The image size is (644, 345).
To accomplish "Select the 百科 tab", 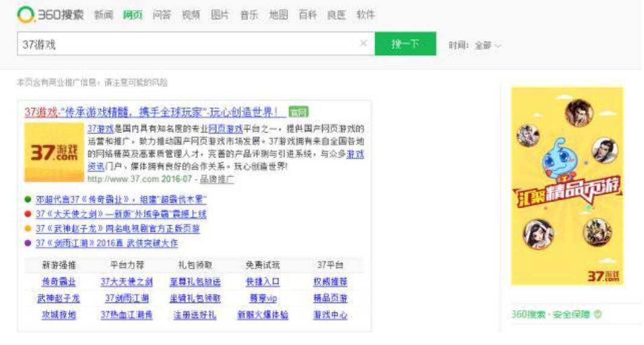I will tap(307, 15).
